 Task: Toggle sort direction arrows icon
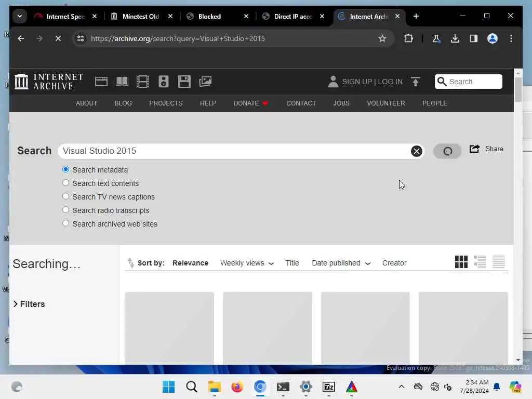(x=130, y=263)
